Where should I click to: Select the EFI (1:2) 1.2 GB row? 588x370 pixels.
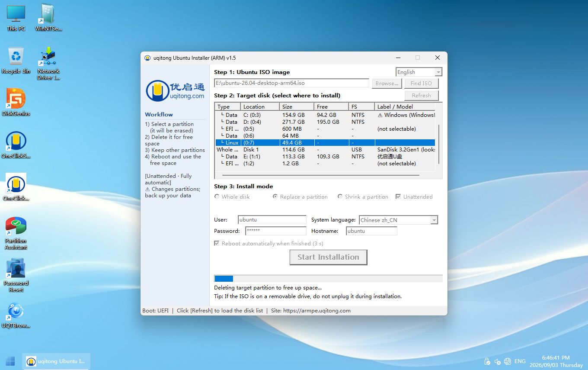point(325,164)
